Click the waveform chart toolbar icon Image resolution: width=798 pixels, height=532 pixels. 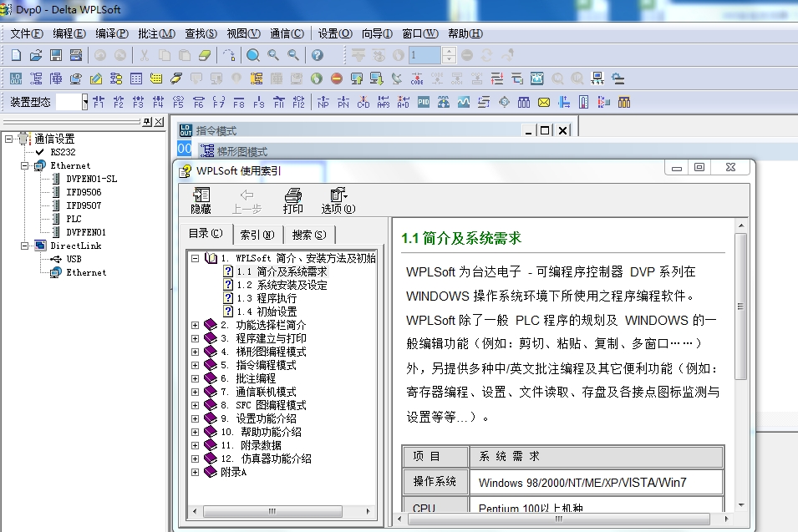pyautogui.click(x=464, y=102)
